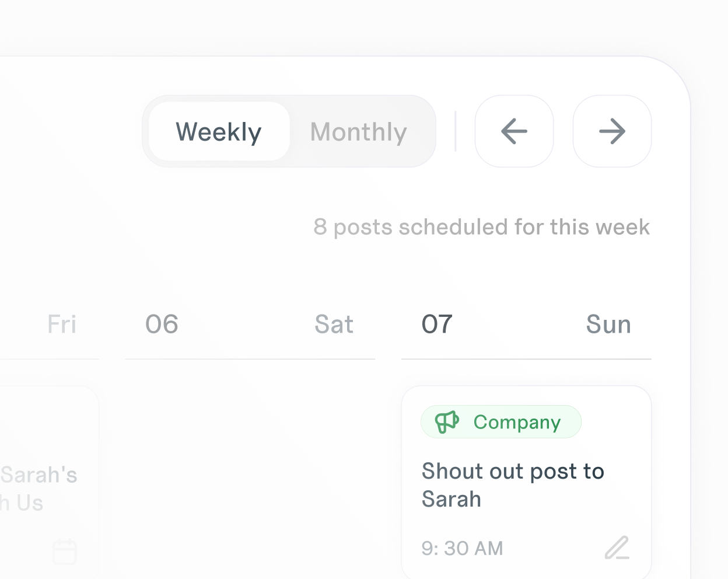Switch to the Weekly view
Viewport: 728px width, 579px height.
tap(219, 132)
